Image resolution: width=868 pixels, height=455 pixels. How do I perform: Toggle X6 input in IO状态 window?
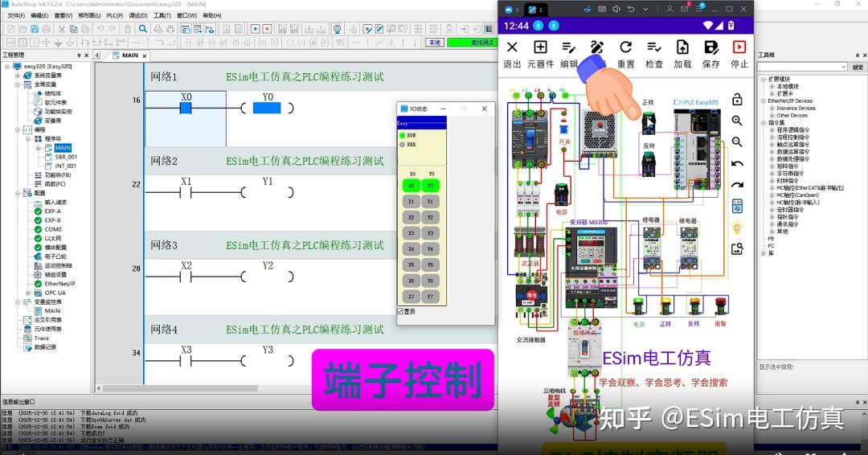point(411,281)
